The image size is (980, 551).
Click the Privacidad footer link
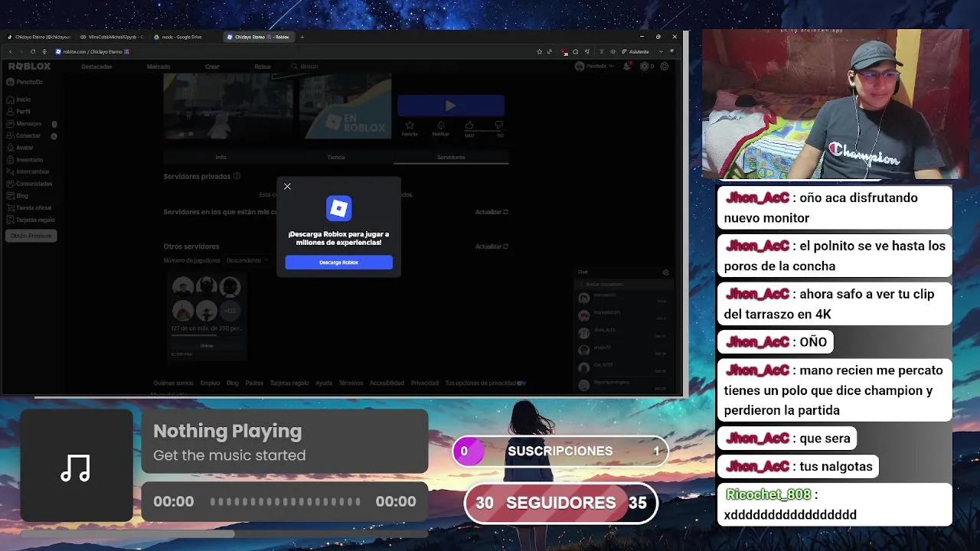pos(425,383)
